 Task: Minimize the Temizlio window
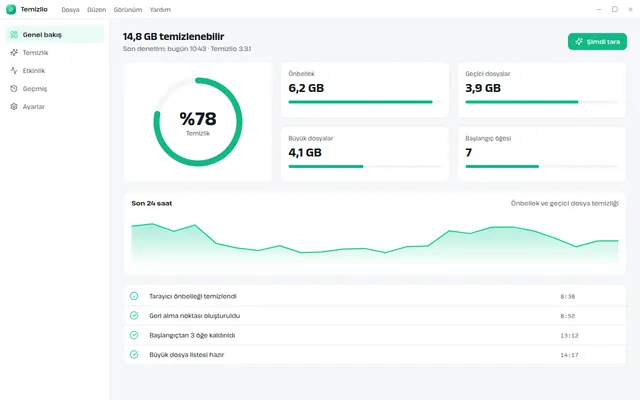coord(599,9)
